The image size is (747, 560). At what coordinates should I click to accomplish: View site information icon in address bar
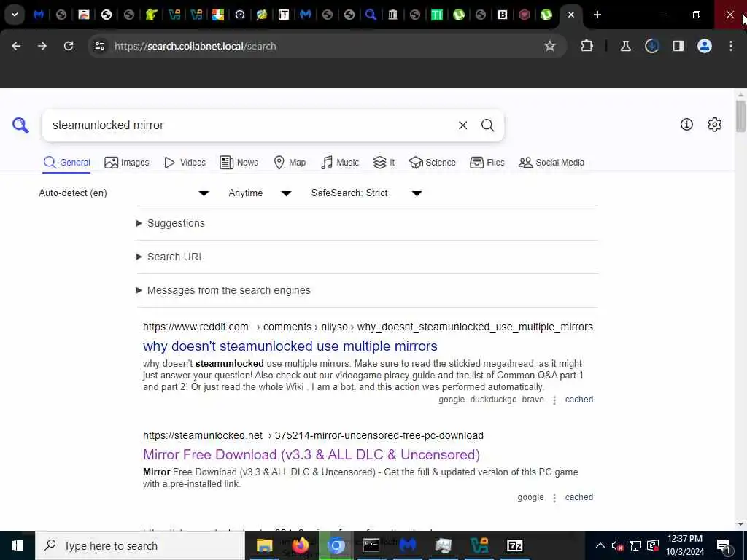pyautogui.click(x=99, y=46)
